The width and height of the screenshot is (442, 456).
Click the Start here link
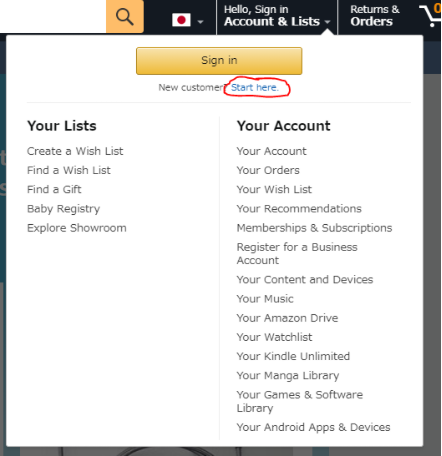click(x=255, y=88)
